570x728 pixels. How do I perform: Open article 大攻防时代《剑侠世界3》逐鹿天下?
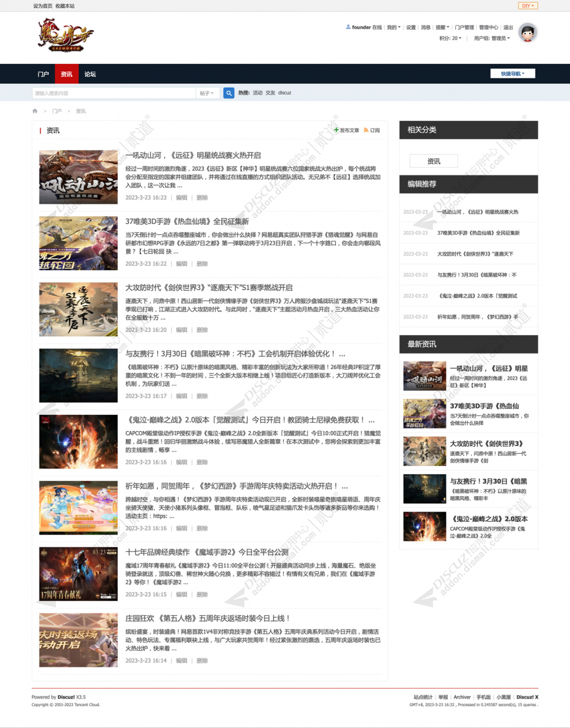click(x=209, y=288)
